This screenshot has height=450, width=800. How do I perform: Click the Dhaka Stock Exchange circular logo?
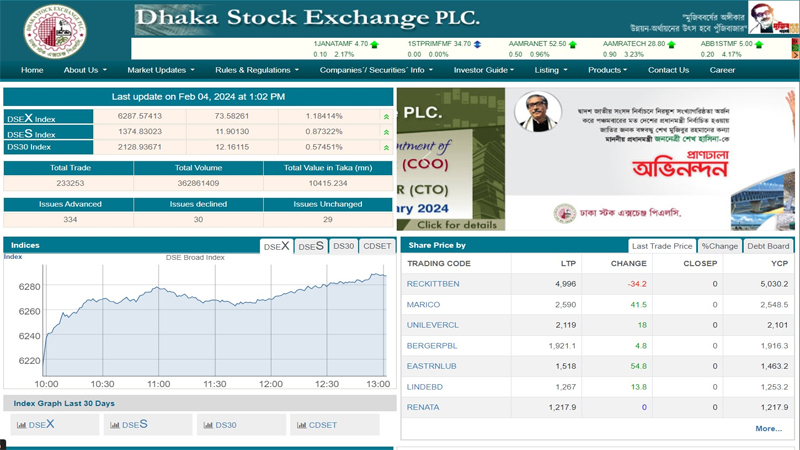pos(55,30)
